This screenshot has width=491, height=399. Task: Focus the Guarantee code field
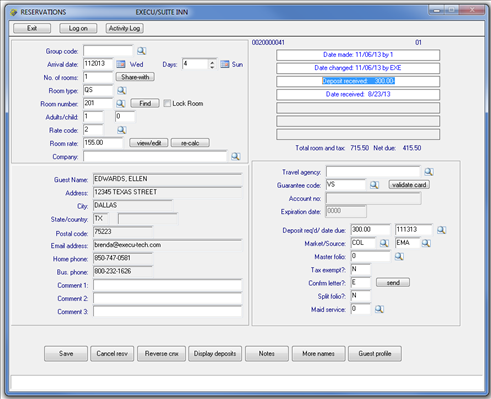pos(346,185)
